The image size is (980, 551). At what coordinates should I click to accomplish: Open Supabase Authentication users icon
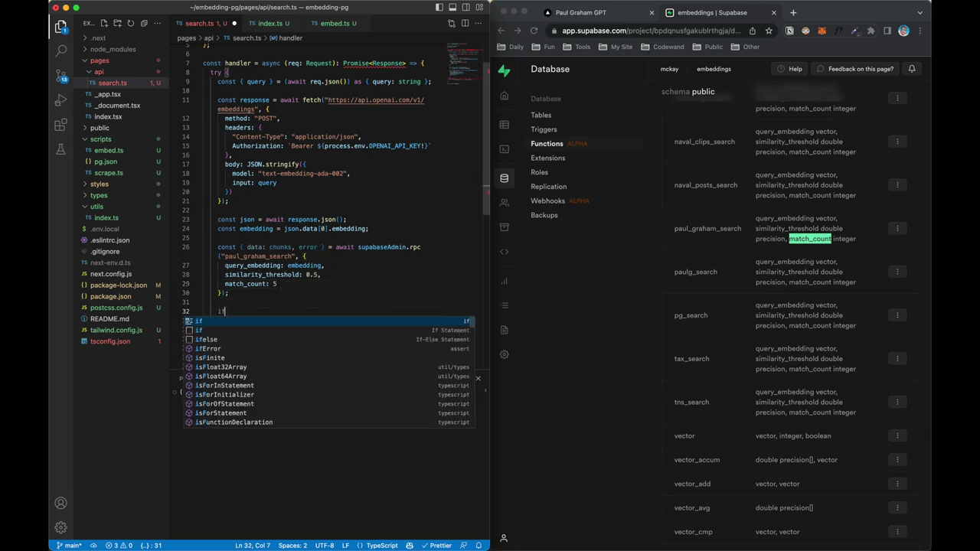pyautogui.click(x=504, y=203)
